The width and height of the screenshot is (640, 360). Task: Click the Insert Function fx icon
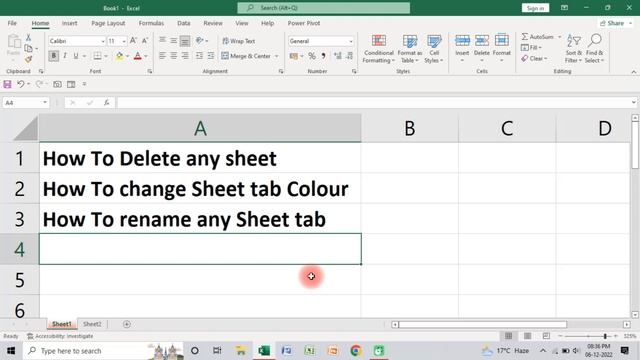point(107,102)
